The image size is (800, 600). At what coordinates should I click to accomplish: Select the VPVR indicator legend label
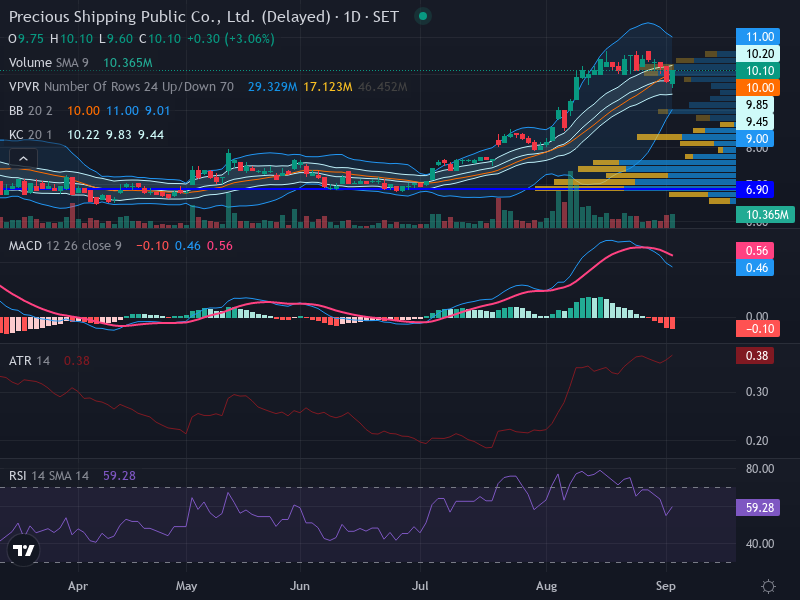point(121,87)
